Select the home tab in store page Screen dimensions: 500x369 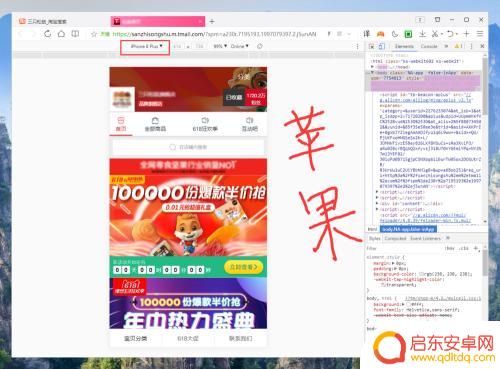click(x=121, y=124)
